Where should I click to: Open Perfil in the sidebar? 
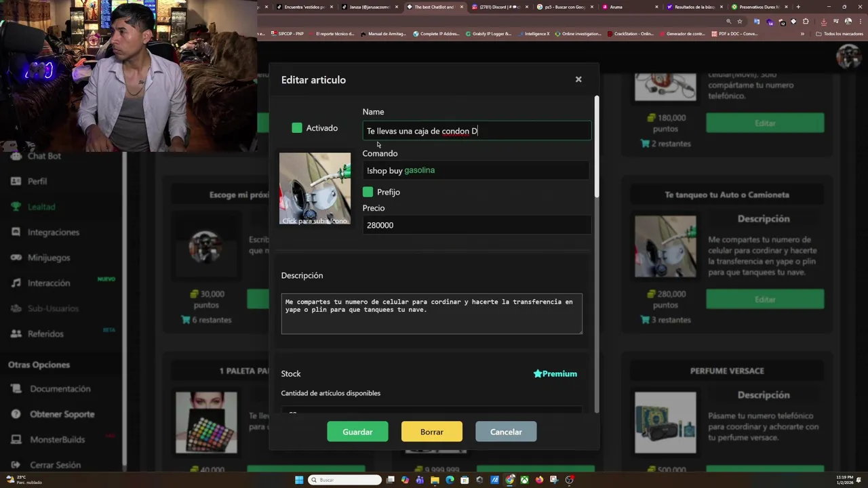37,181
